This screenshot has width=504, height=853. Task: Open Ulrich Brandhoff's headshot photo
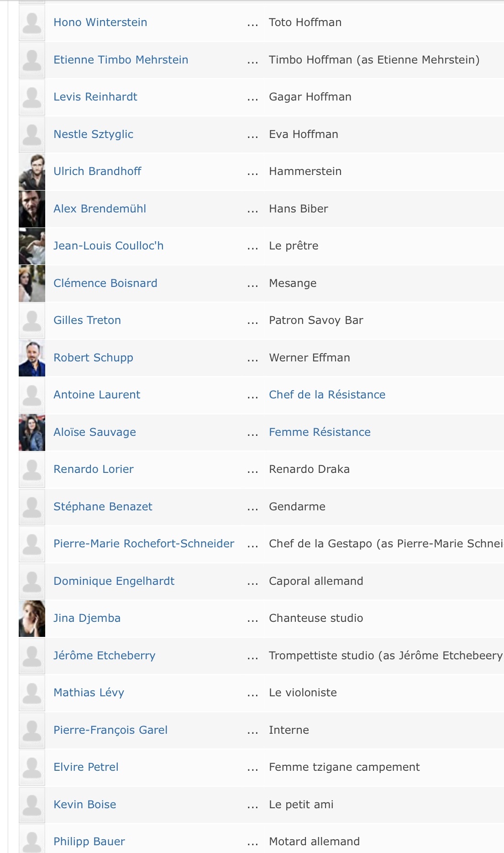(x=32, y=172)
